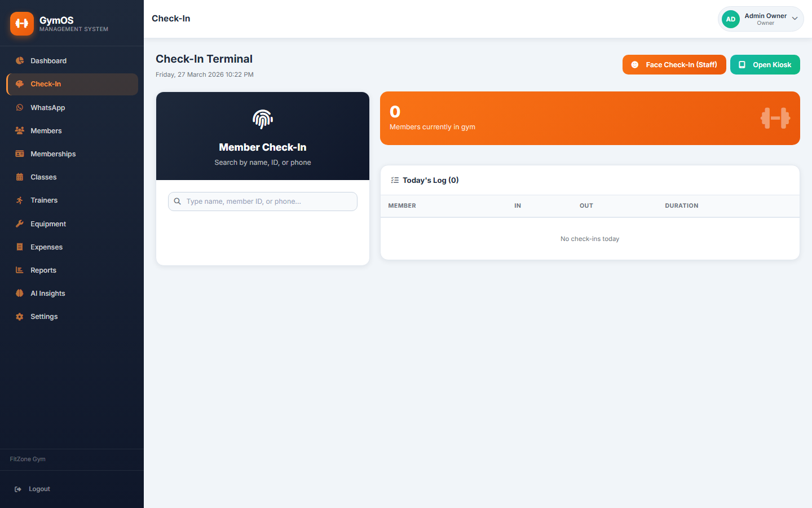Click the GymOS dumbbell logo icon
The height and width of the screenshot is (508, 812).
[22, 24]
